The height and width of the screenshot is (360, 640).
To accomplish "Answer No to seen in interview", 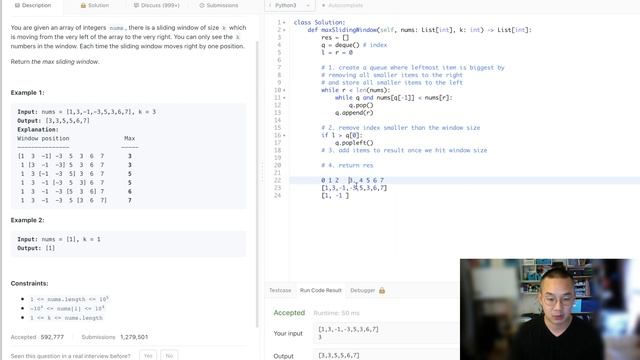I will click(169, 356).
